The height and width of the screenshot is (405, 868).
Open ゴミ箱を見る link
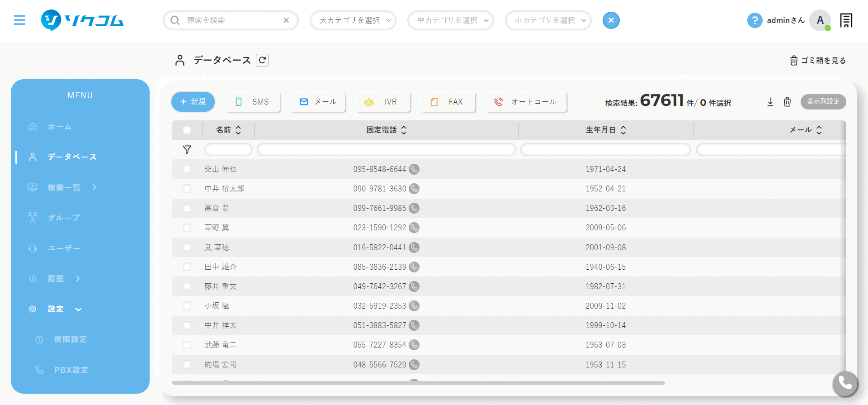[818, 61]
